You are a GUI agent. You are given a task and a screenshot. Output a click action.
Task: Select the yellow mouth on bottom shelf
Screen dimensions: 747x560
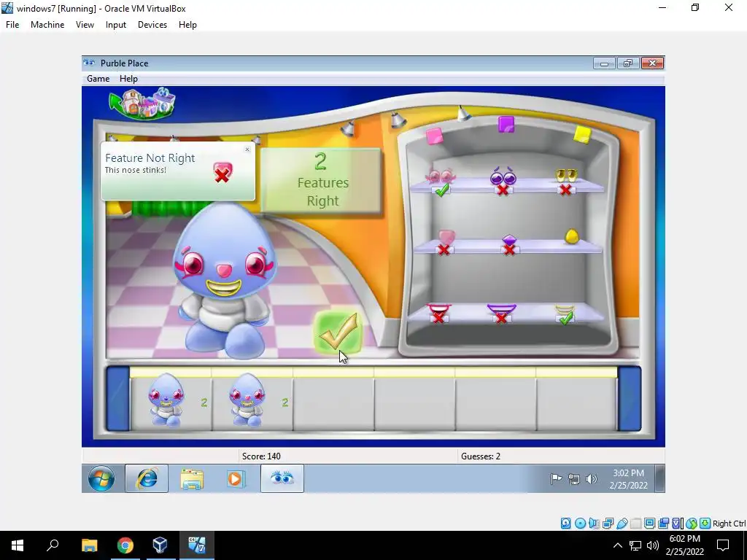pyautogui.click(x=565, y=310)
